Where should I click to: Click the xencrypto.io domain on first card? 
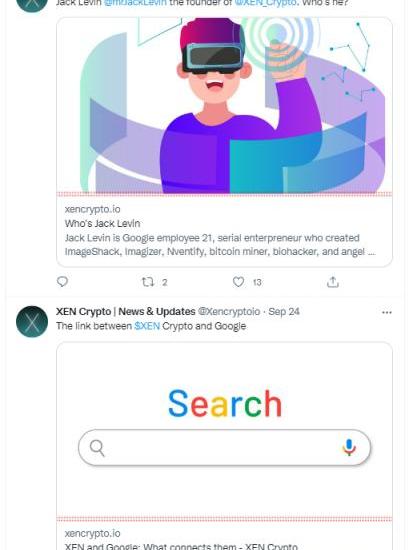(x=92, y=209)
